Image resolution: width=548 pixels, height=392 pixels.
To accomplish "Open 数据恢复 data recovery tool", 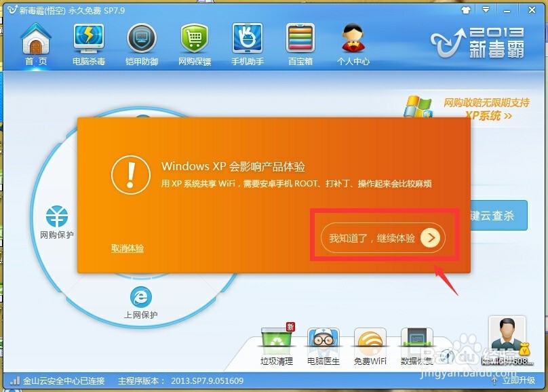I will (x=416, y=342).
